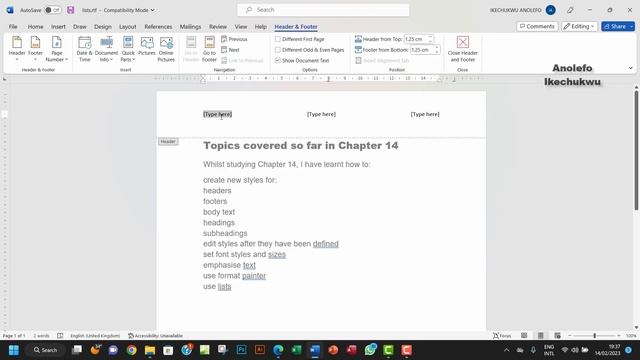Switch to Print Layout view
Image resolution: width=640 pixels, height=360 pixels.
(540, 336)
